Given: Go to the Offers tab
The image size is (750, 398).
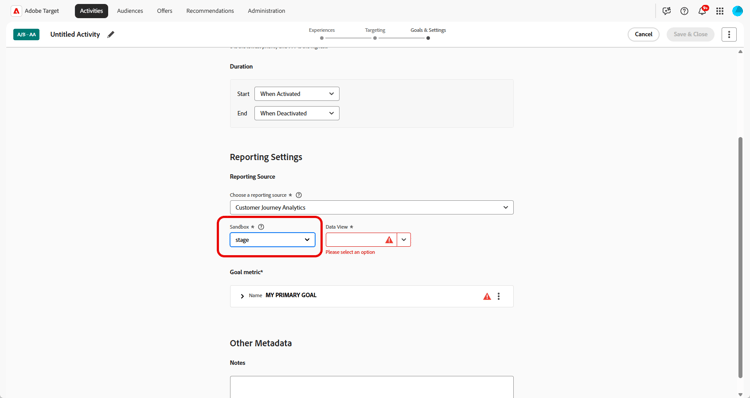Looking at the screenshot, I should (x=165, y=11).
